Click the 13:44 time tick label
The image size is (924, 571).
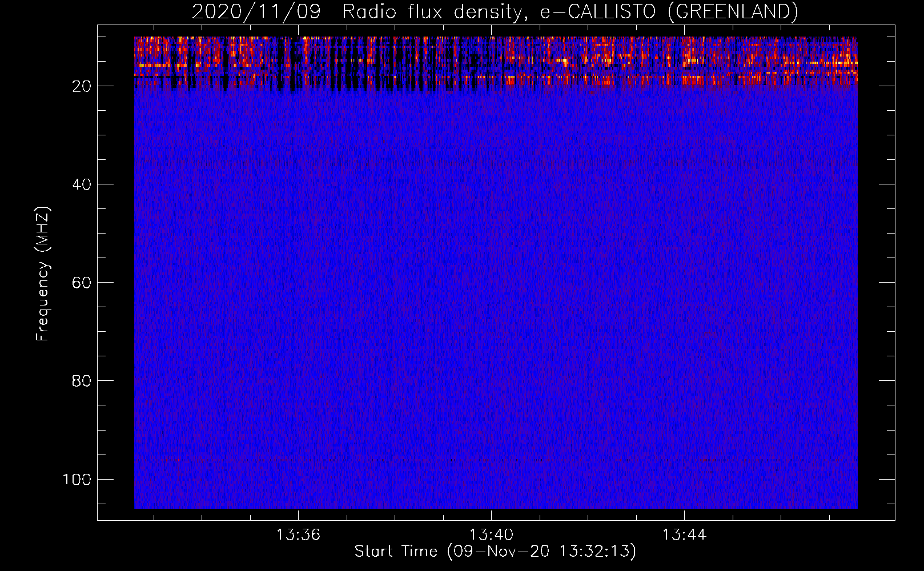click(x=684, y=535)
